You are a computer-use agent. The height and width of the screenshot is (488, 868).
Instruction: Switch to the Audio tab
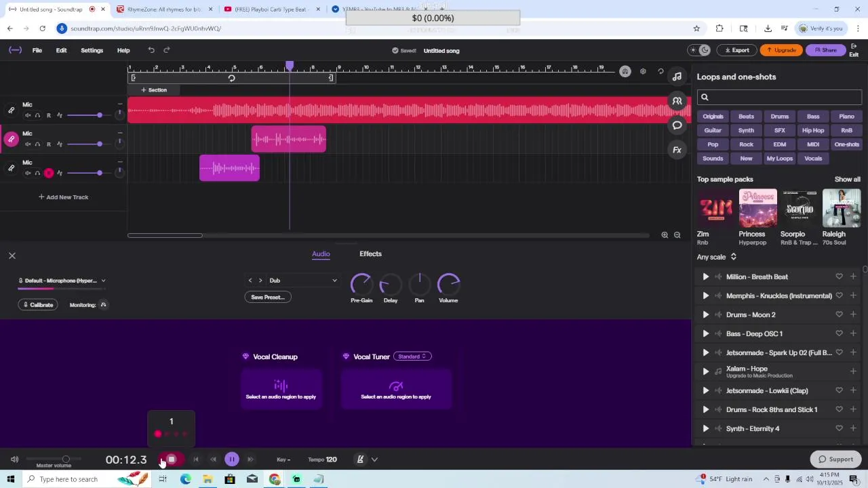321,253
